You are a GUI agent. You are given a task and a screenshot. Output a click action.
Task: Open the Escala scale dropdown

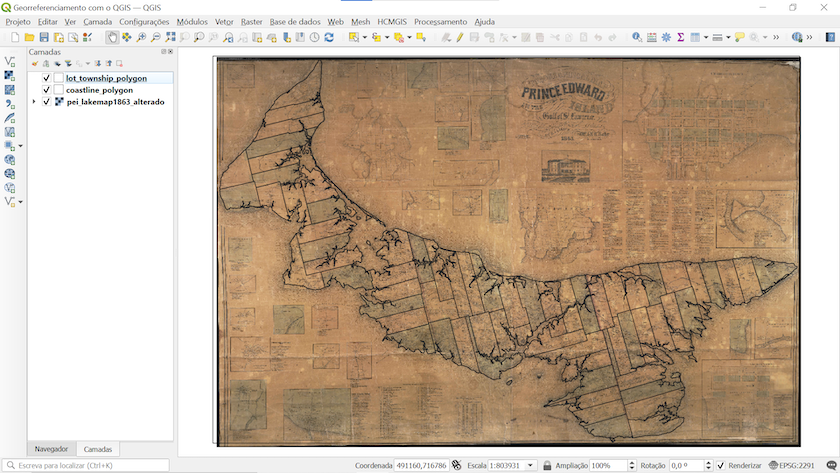[x=531, y=465]
